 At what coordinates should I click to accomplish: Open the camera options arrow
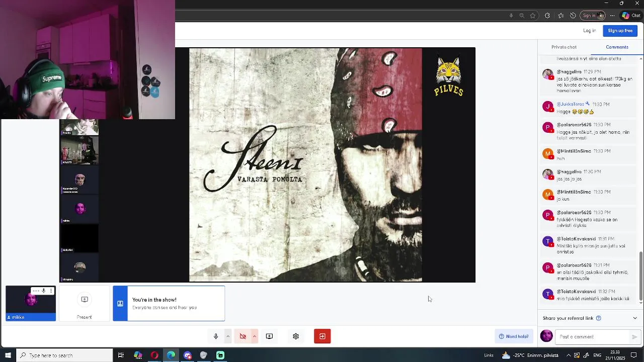coord(254,336)
